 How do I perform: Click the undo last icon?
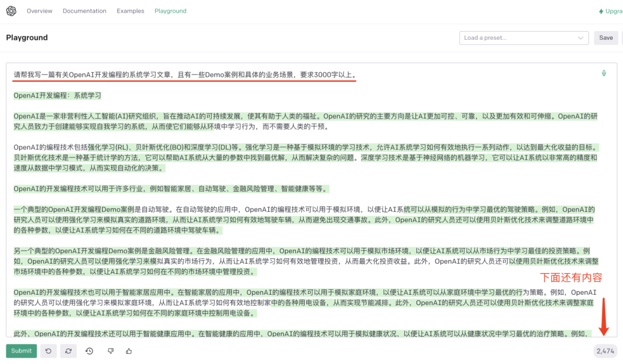[48, 351]
